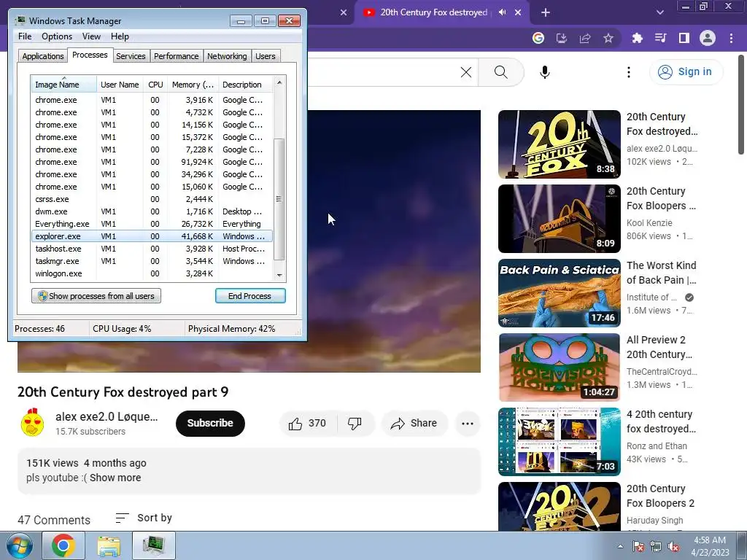The height and width of the screenshot is (560, 747).
Task: Open Windows Explorer from the taskbar
Action: (x=109, y=545)
